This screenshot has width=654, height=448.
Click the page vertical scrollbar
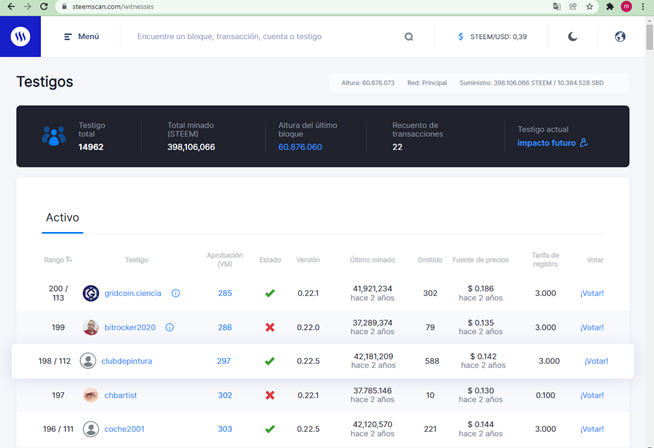pyautogui.click(x=649, y=232)
